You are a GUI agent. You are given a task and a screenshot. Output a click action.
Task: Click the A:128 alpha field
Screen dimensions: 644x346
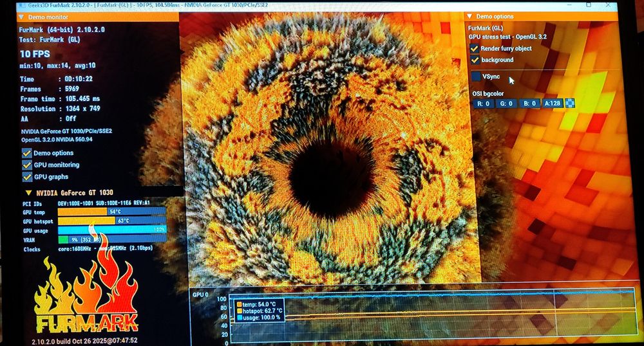pos(553,104)
